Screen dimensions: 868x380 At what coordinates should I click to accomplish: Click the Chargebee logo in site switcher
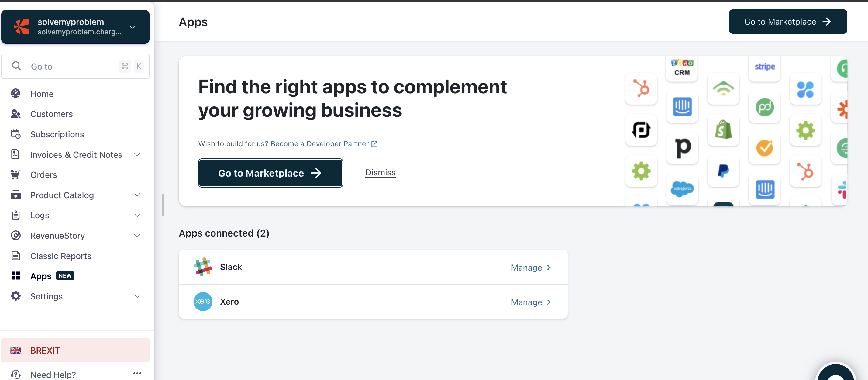22,27
